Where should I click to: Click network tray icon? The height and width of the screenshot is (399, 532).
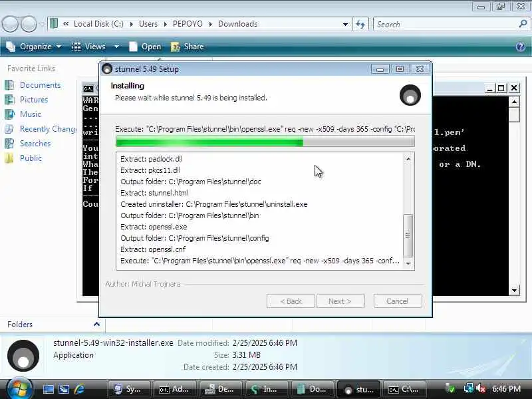coord(469,389)
